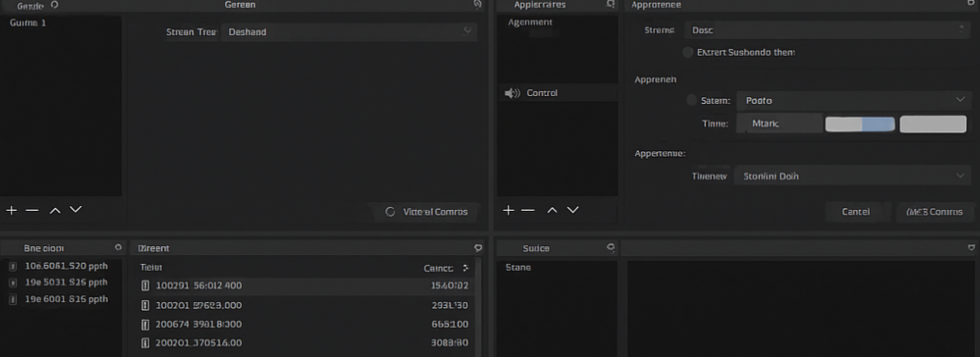Click the stepper arrows on the Strems field
This screenshot has width=980, height=357.
pyautogui.click(x=961, y=30)
